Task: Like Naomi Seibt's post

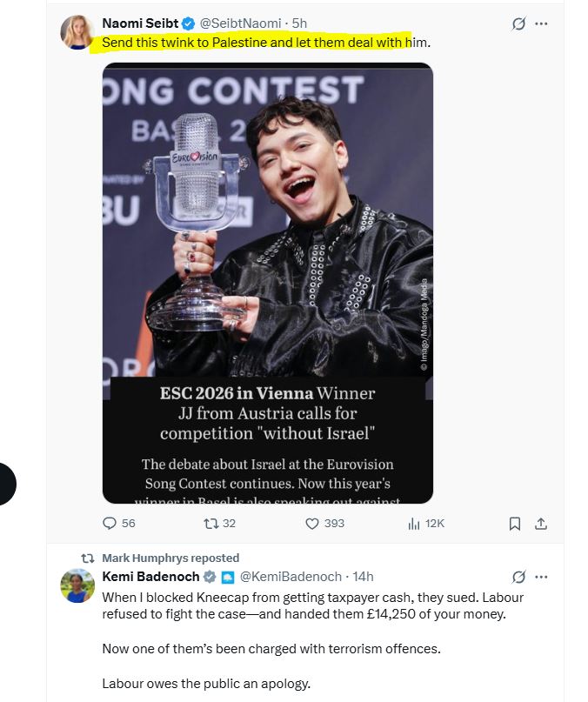Action: pyautogui.click(x=324, y=524)
